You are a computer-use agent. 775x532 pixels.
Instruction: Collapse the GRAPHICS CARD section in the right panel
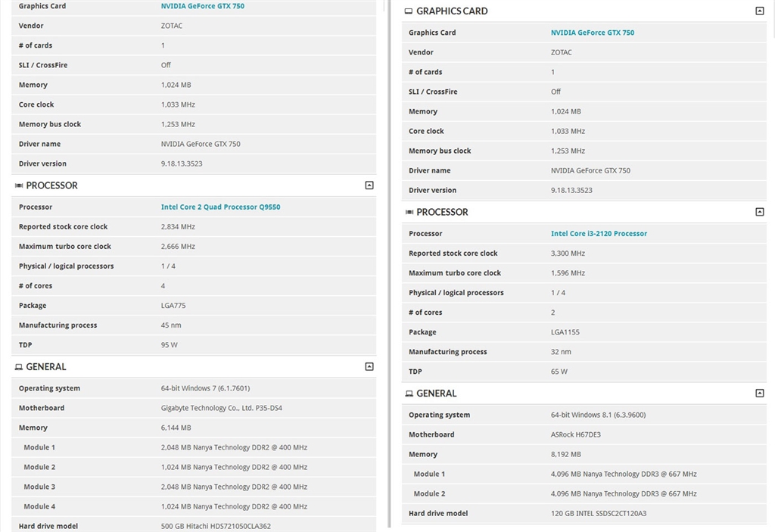[760, 11]
